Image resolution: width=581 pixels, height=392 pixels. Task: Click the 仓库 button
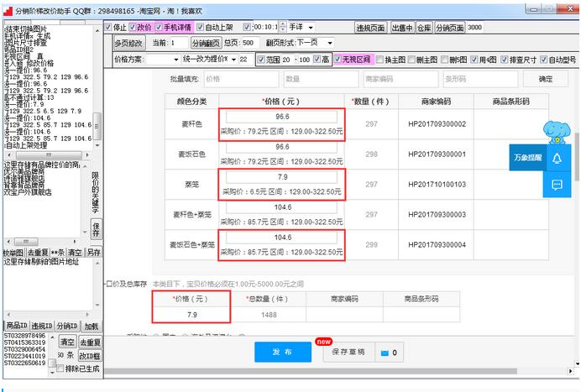424,28
